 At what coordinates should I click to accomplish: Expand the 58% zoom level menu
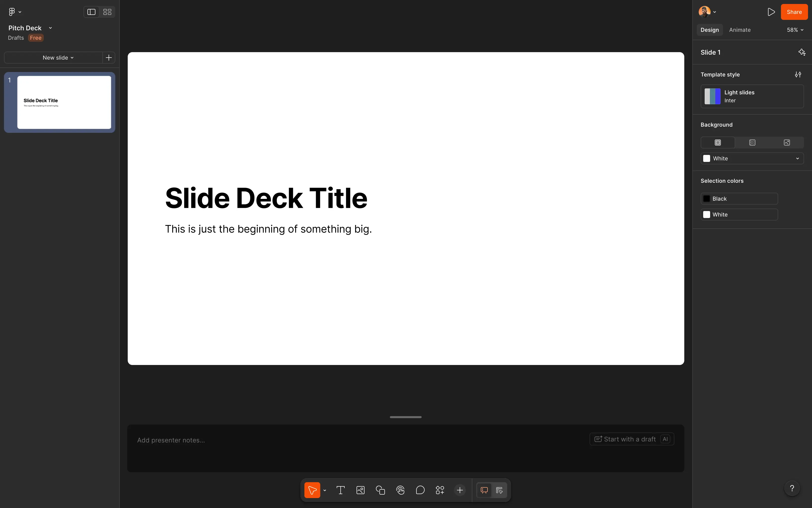point(795,30)
